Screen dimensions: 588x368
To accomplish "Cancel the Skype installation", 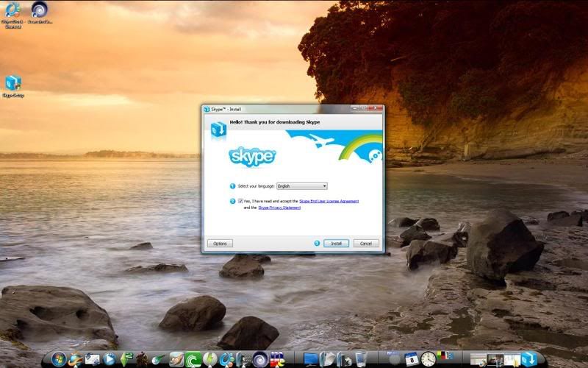I will coord(365,244).
